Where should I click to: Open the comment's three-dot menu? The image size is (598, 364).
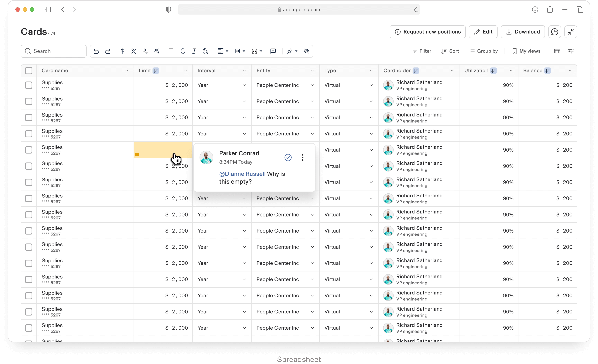(303, 157)
